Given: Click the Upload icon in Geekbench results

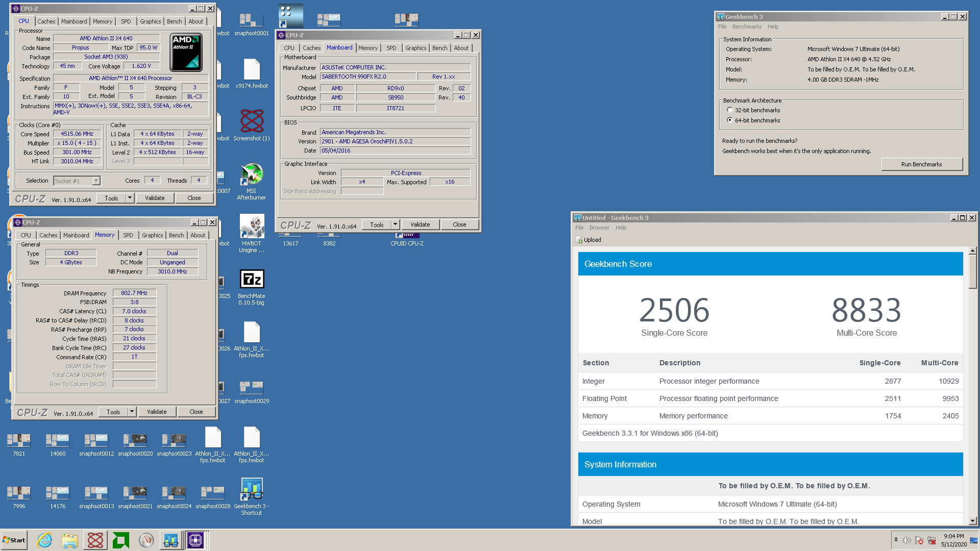Looking at the screenshot, I should point(579,240).
